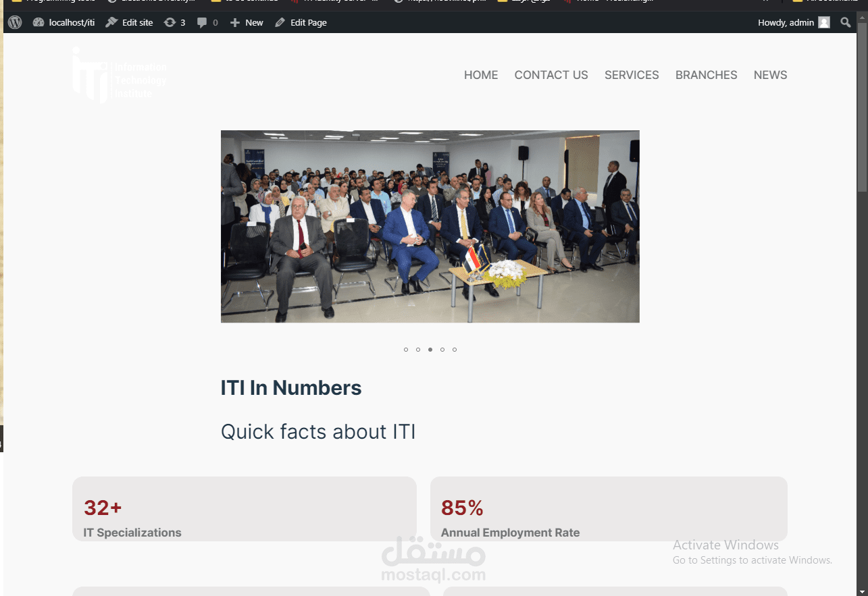Click the ITI Information Technology Institute logo
Screen dimensions: 868x596
120,74
